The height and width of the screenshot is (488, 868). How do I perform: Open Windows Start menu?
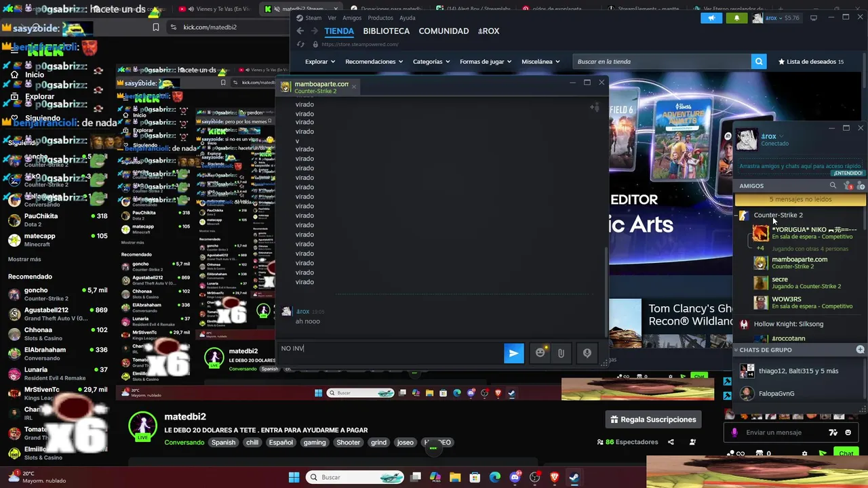coord(294,477)
